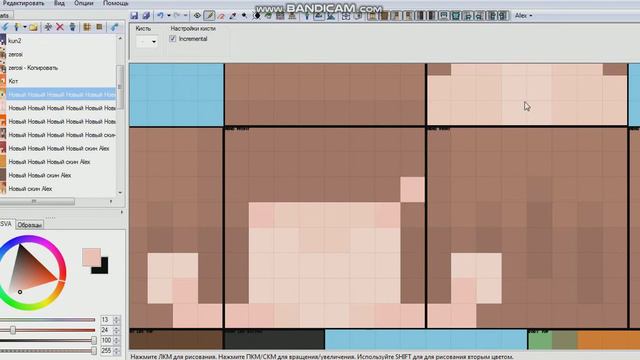Switch to the 3D perspective view icon
Screen dimensions: 640x360
(307, 16)
